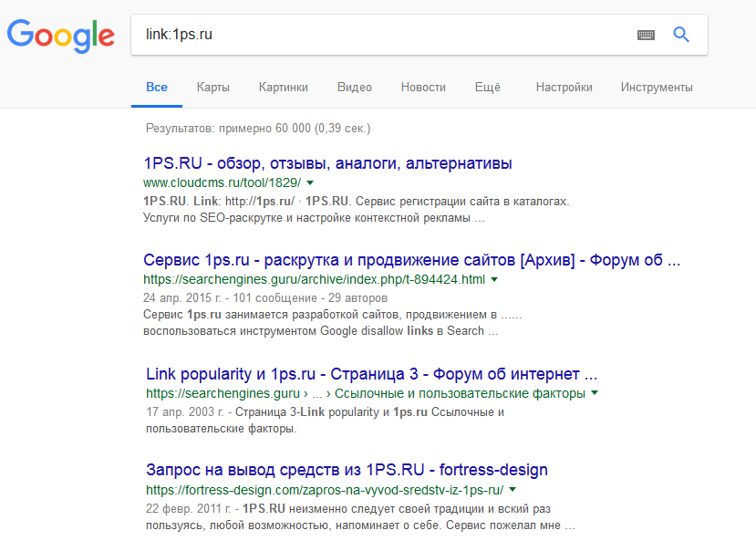This screenshot has width=756, height=541.
Task: Open Настройки menu
Action: [x=564, y=88]
